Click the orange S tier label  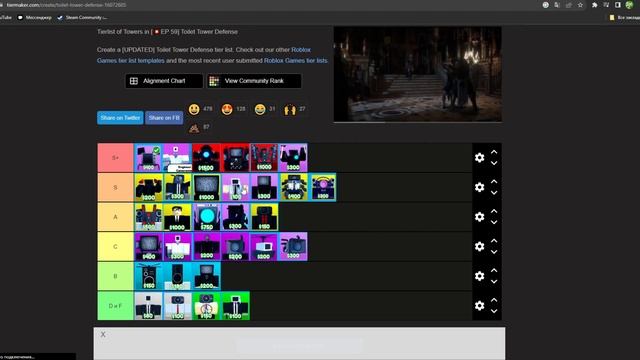(116, 187)
